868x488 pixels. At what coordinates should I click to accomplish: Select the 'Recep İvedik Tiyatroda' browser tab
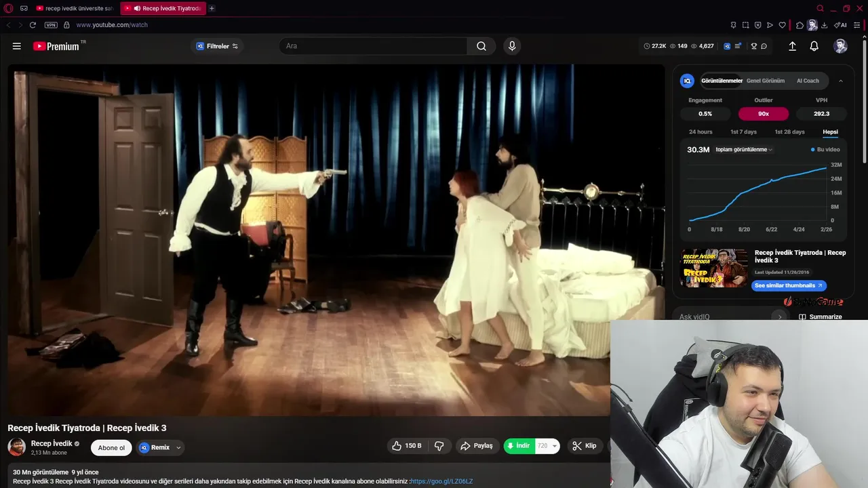(x=163, y=8)
